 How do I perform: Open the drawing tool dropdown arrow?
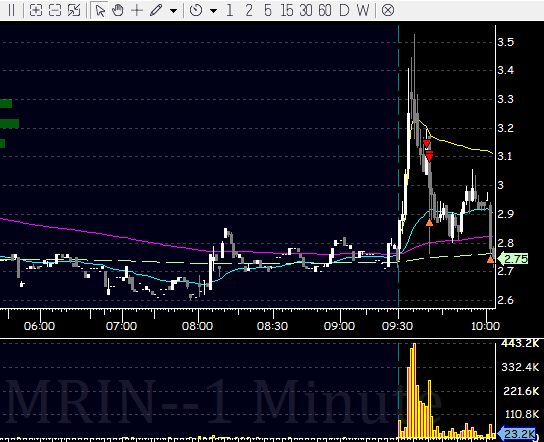click(x=173, y=11)
